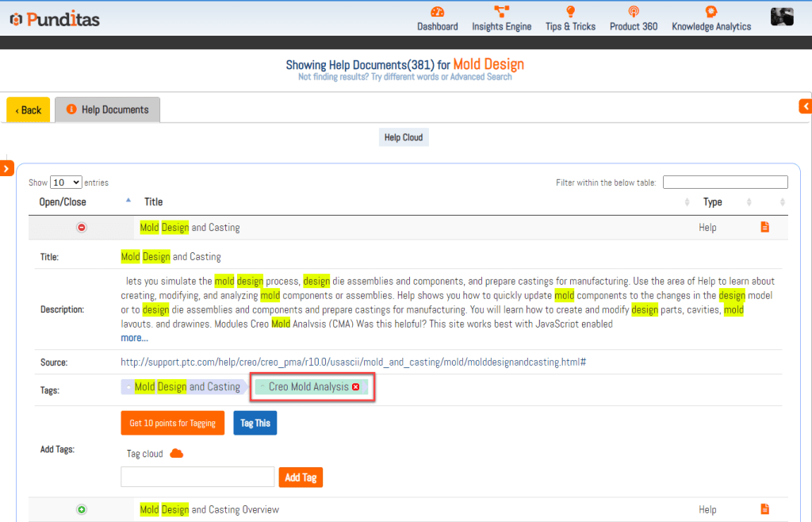Expand the left orange side panel arrow

coord(6,168)
